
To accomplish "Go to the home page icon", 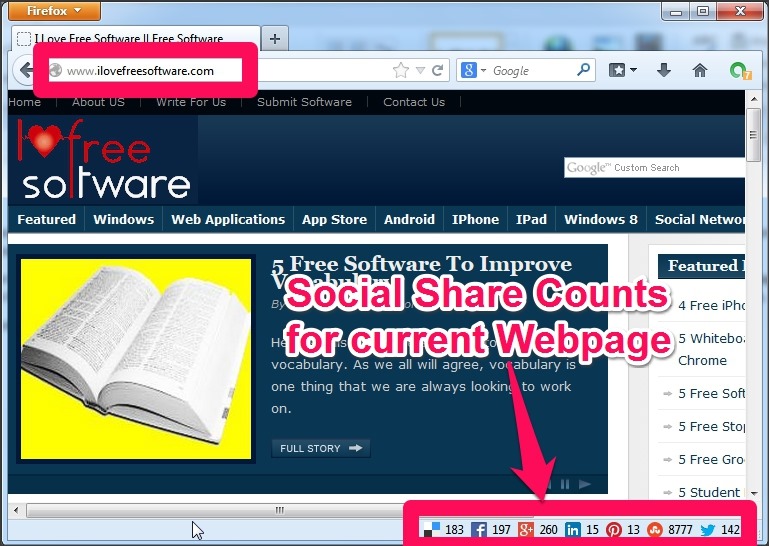I will pos(700,70).
